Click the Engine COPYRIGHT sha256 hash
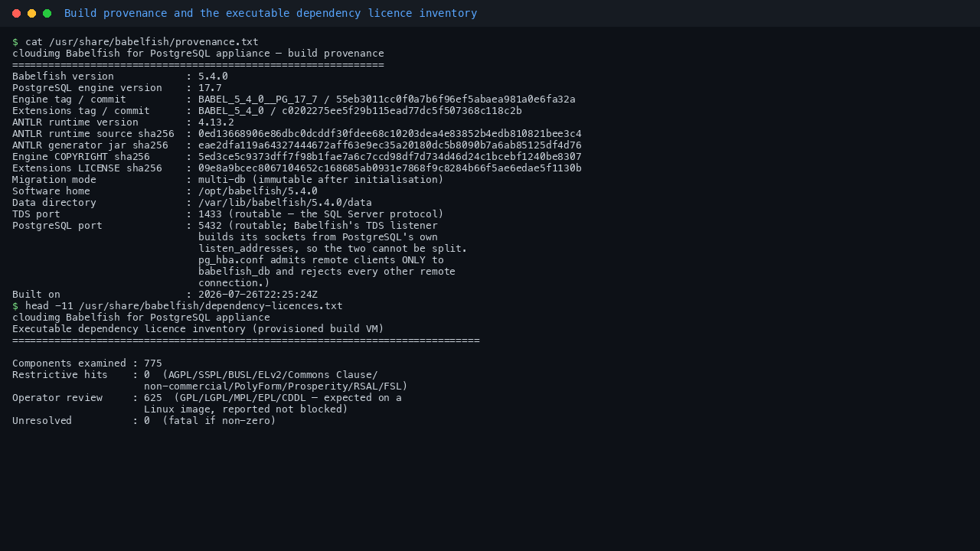Image resolution: width=980 pixels, height=551 pixels. pyautogui.click(x=390, y=157)
